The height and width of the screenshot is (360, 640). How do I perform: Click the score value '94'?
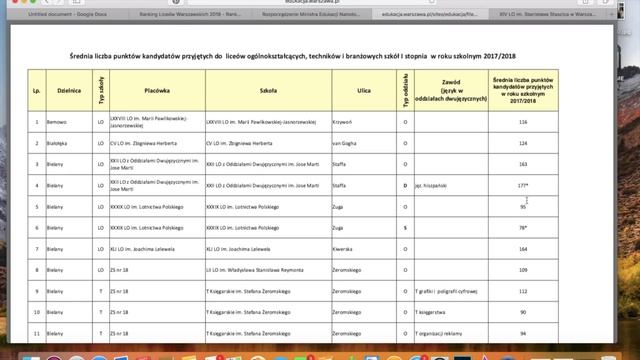pyautogui.click(x=523, y=333)
